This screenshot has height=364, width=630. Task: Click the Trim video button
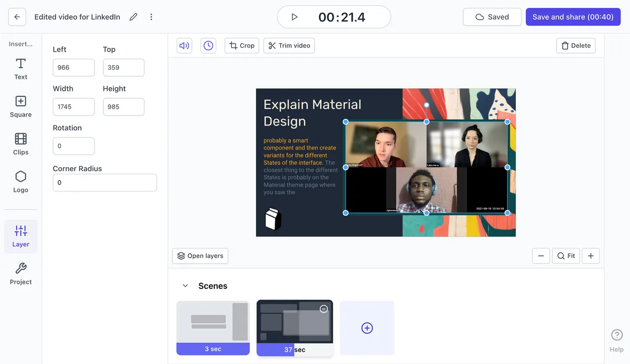pyautogui.click(x=289, y=46)
